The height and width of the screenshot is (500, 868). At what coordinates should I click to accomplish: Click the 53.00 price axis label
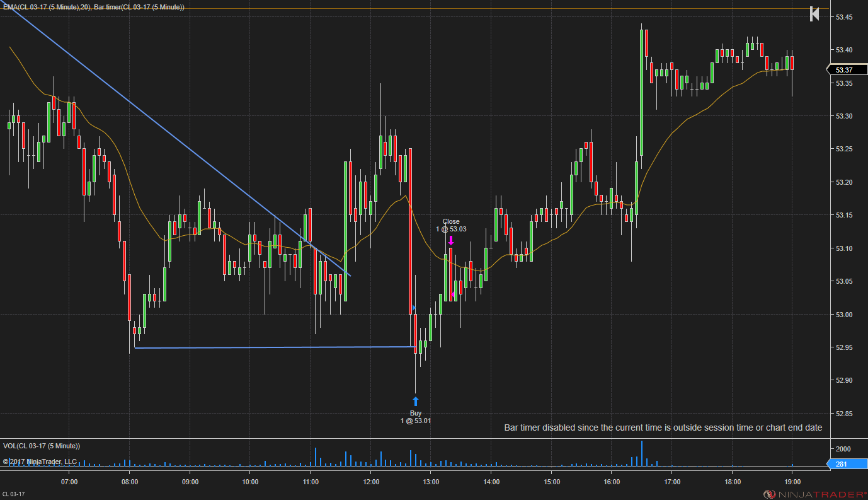pos(843,315)
